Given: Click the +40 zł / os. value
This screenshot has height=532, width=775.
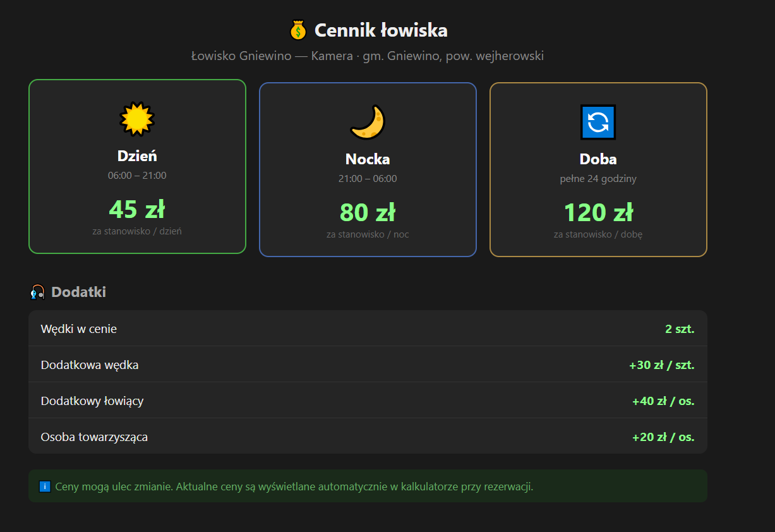Looking at the screenshot, I should click(663, 401).
